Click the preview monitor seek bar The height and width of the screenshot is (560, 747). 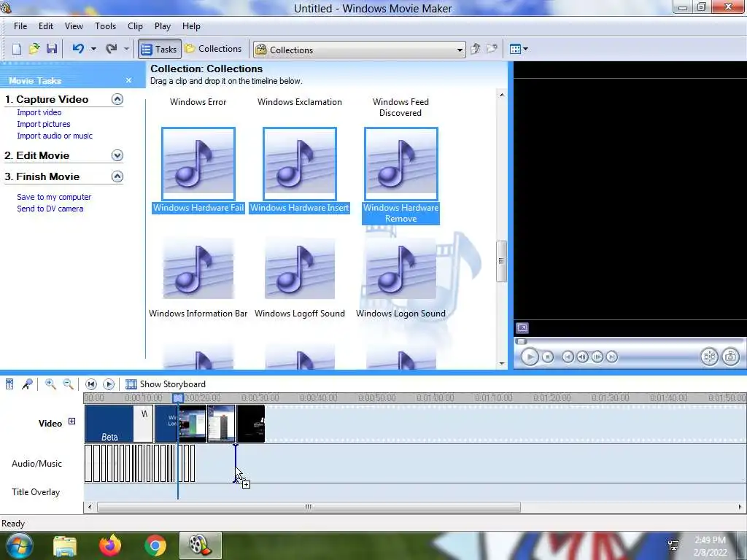click(x=629, y=341)
